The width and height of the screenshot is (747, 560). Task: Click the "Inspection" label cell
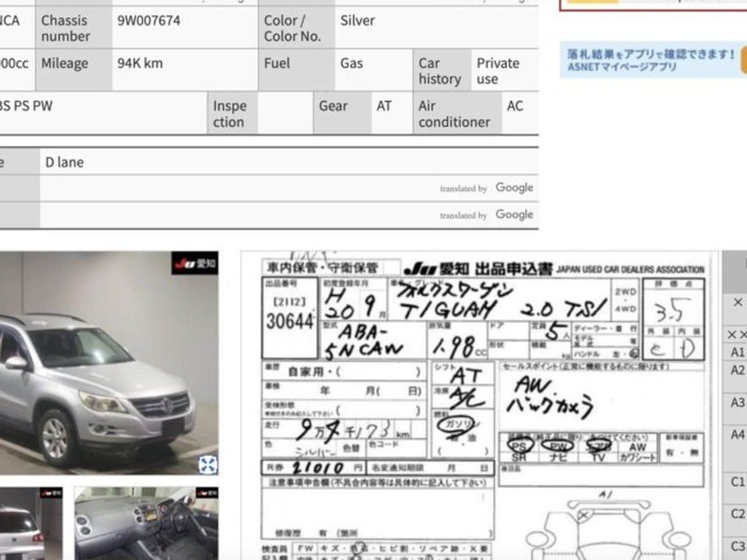click(233, 113)
